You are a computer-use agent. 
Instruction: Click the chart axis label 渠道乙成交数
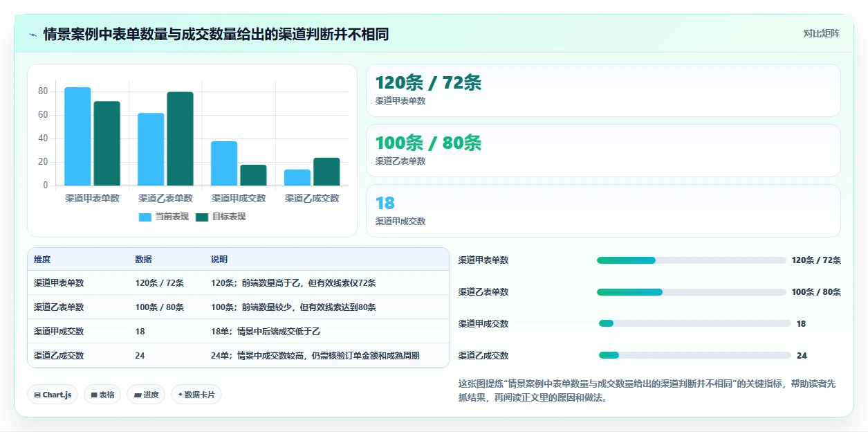[312, 198]
